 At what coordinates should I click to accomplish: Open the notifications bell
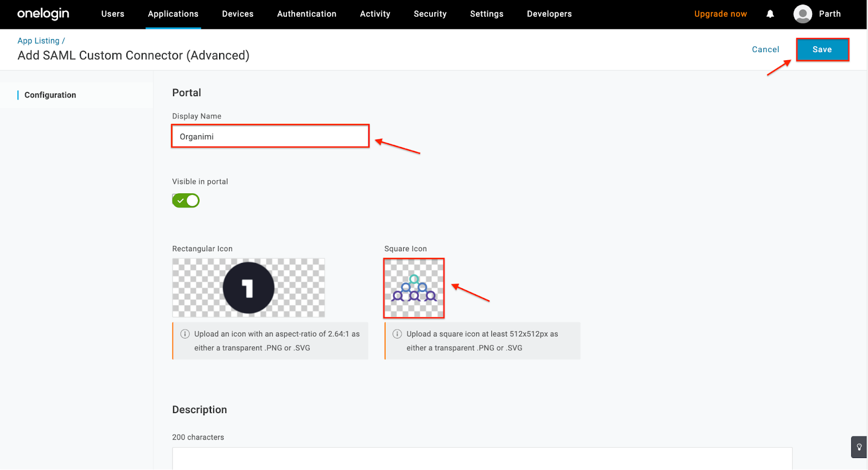pos(770,14)
